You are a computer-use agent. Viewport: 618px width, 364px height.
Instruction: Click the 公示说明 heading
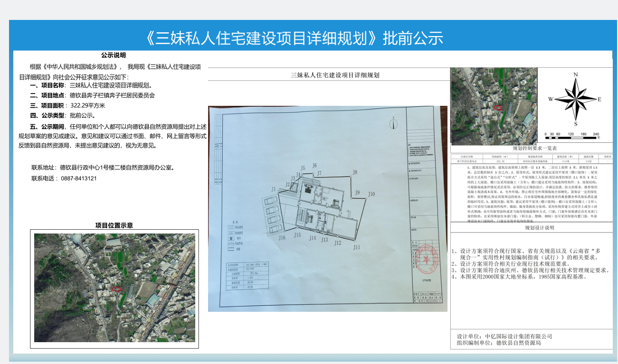coord(114,55)
